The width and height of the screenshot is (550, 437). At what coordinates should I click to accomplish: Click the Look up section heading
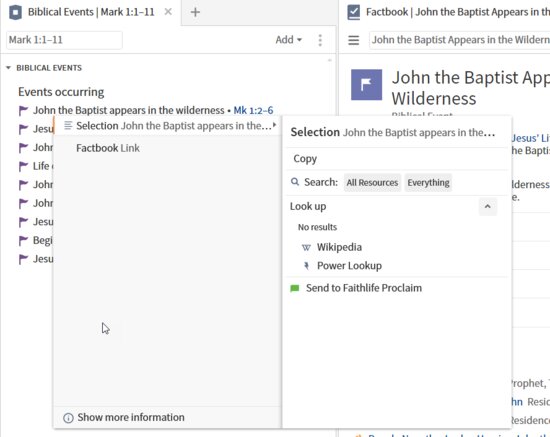tap(308, 206)
